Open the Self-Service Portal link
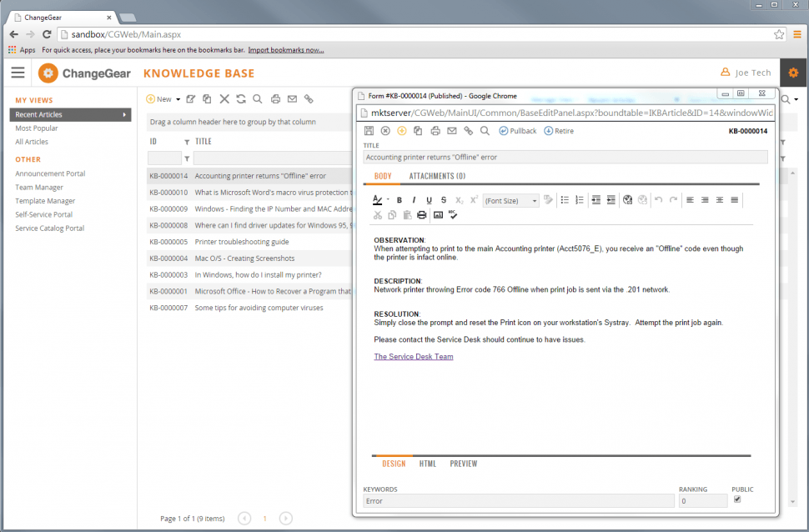Image resolution: width=809 pixels, height=532 pixels. (x=44, y=214)
